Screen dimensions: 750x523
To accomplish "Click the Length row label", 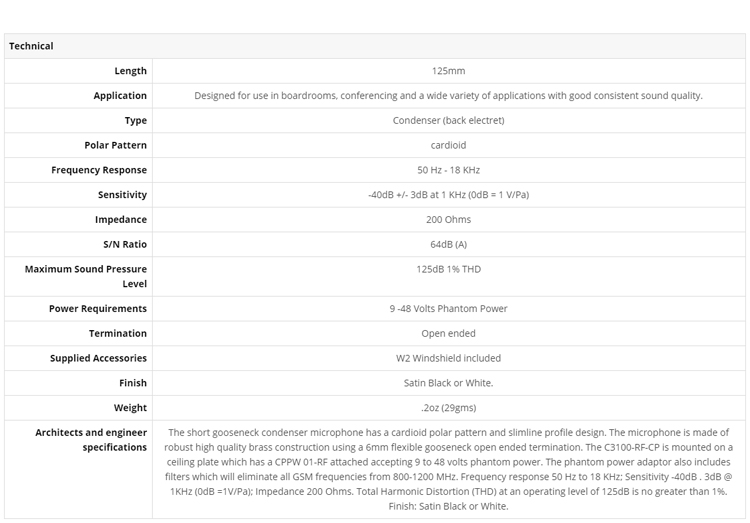I will click(130, 71).
